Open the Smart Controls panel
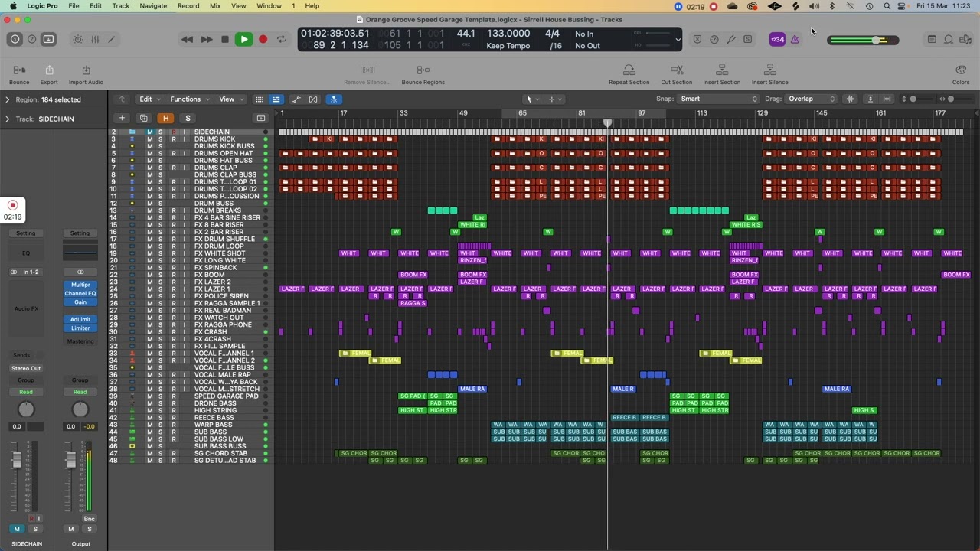Viewport: 980px width, 551px height. [78, 39]
